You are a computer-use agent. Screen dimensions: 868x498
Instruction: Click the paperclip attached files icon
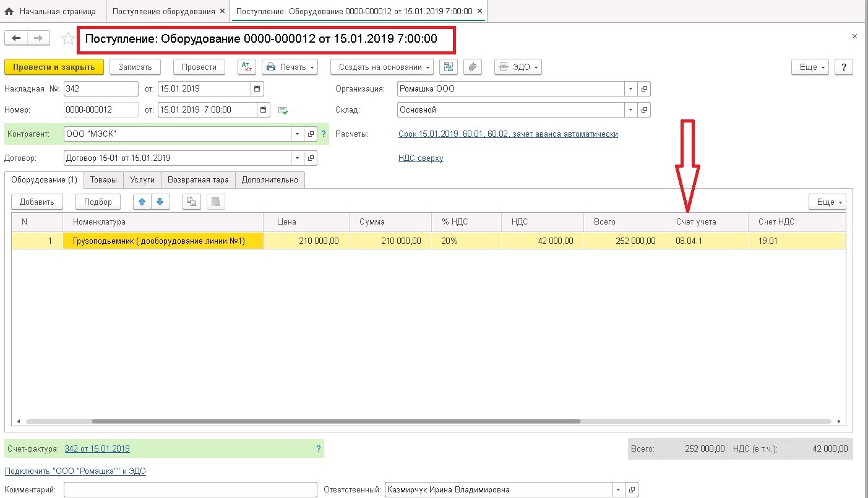click(472, 67)
